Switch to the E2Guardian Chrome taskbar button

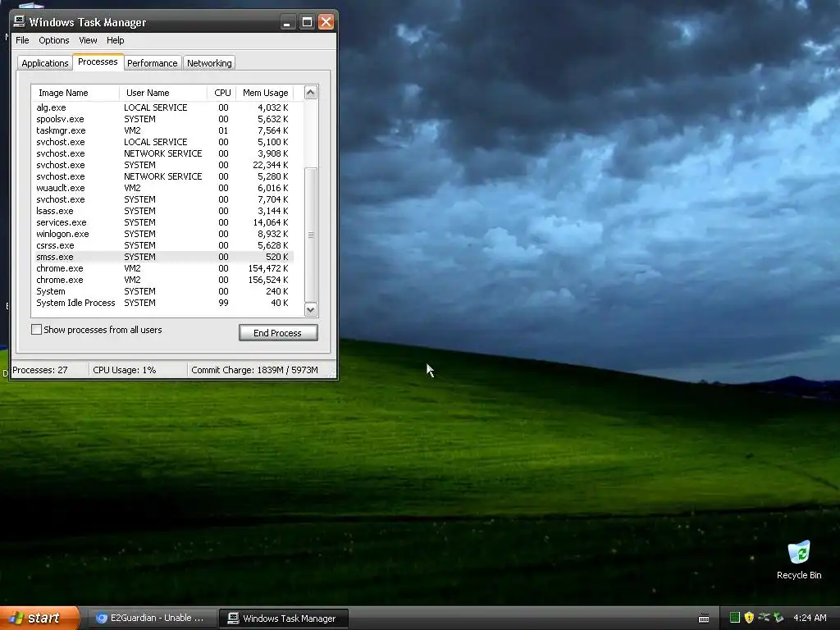(151, 619)
